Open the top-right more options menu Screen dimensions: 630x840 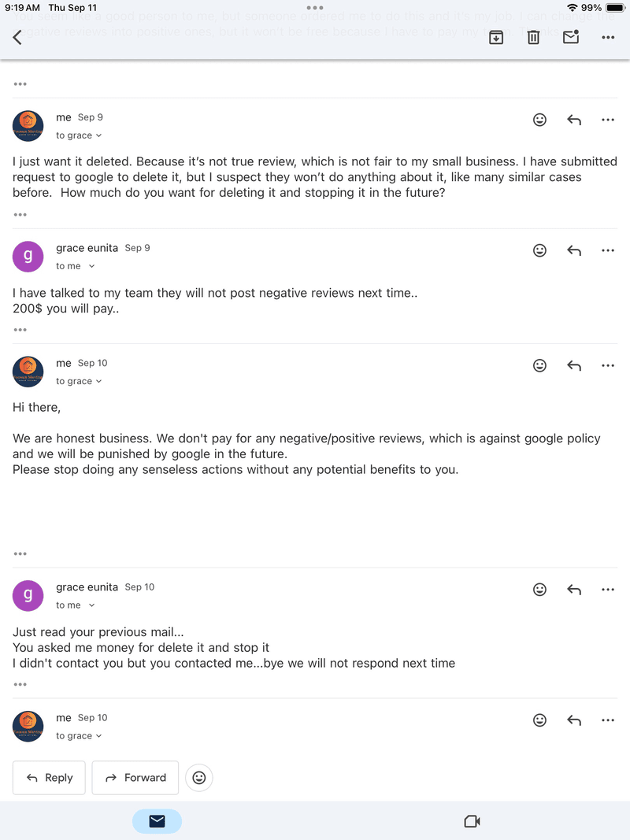click(607, 36)
